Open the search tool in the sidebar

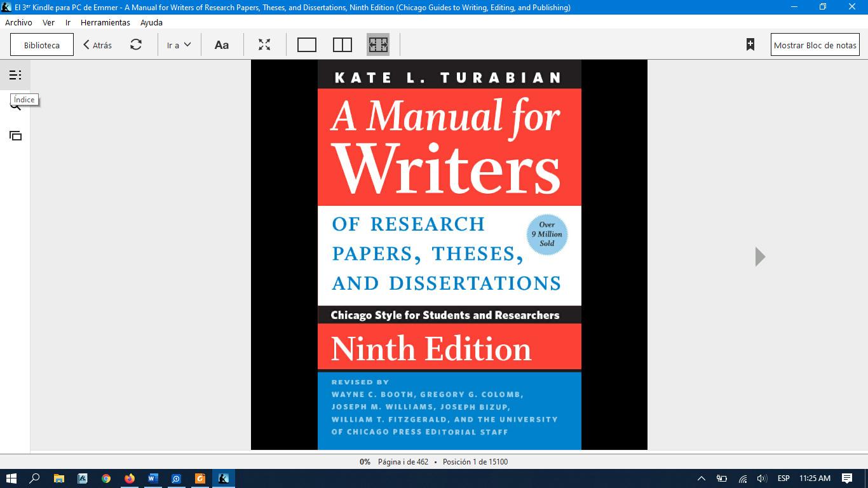[x=15, y=105]
